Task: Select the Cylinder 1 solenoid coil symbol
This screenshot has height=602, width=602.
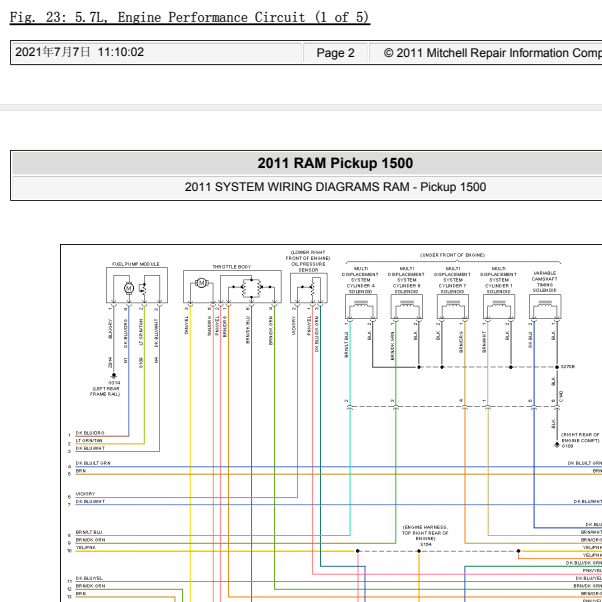Action: tap(499, 307)
